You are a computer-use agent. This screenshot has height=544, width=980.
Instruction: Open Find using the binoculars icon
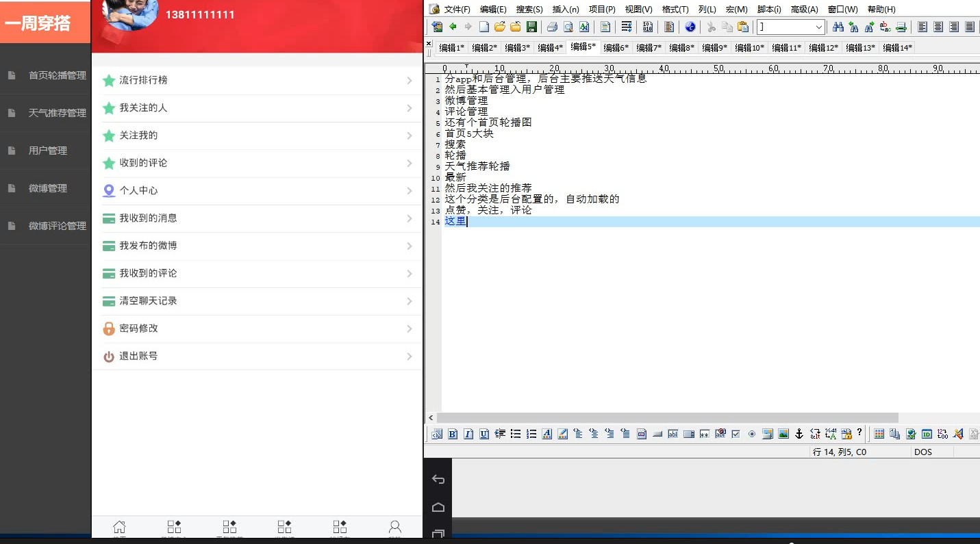pos(838,27)
